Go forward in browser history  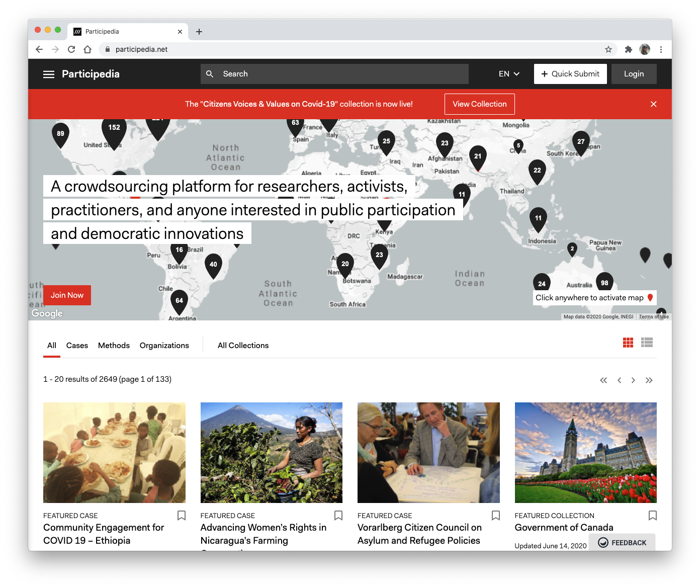(55, 49)
